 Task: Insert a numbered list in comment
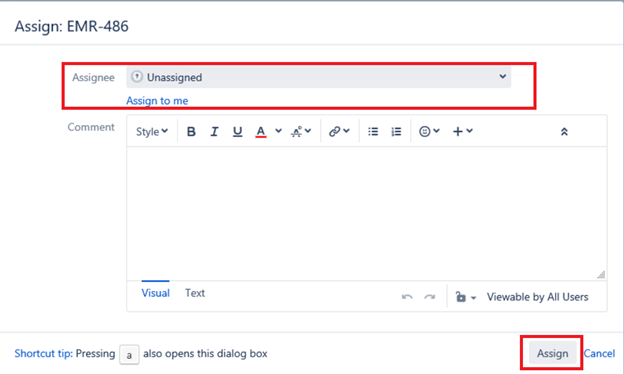[396, 131]
